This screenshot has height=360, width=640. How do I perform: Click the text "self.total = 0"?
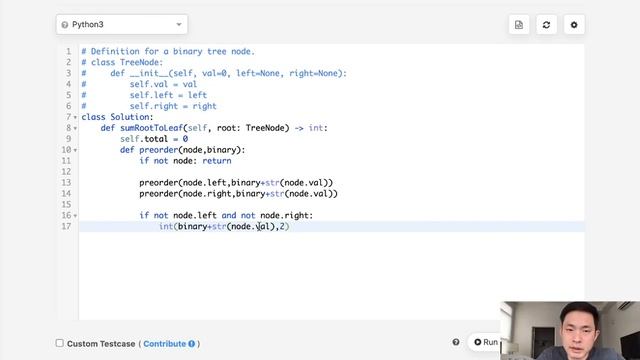click(154, 139)
